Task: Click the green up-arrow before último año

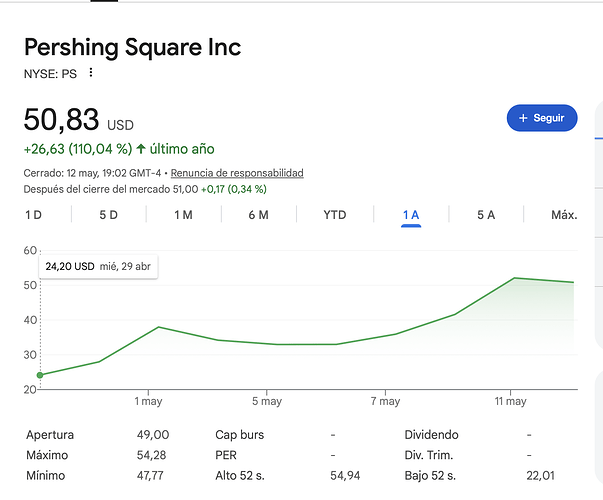Action: click(141, 149)
